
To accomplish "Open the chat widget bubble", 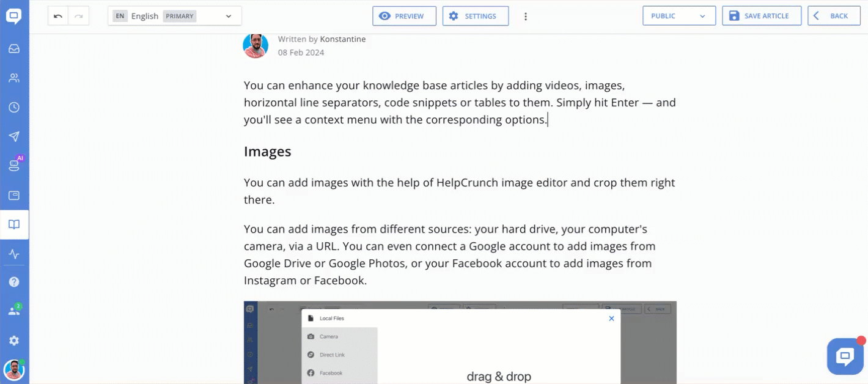I will (845, 356).
